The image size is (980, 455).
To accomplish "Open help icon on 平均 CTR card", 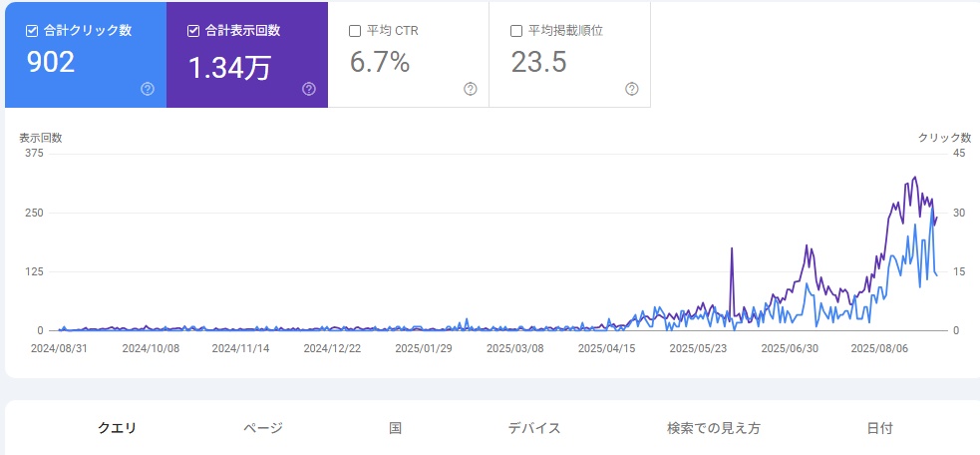I will (x=470, y=89).
